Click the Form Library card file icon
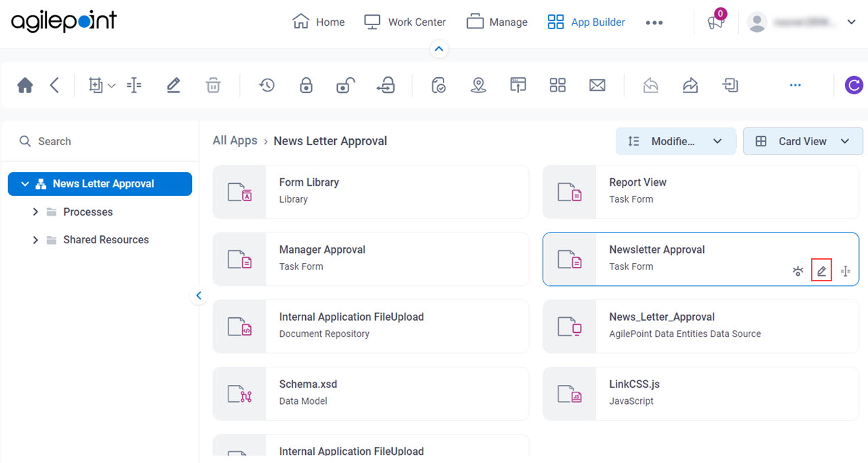Viewport: 868px width, 463px height. point(239,192)
